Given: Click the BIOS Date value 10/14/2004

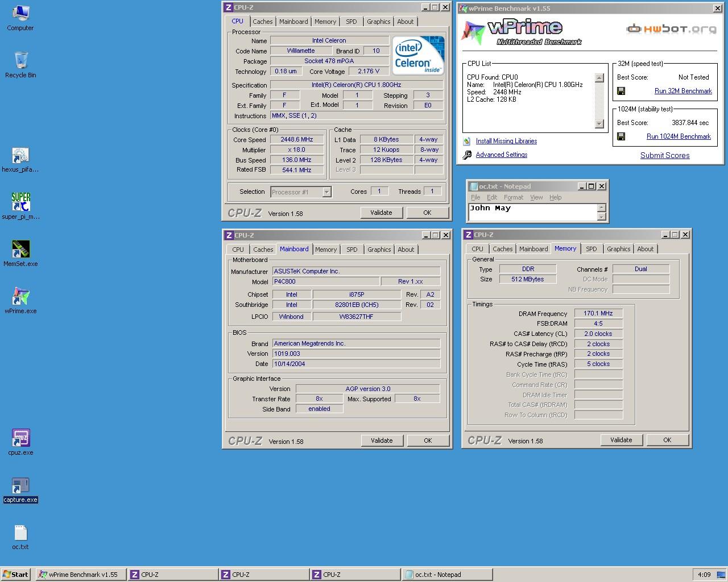Looking at the screenshot, I should point(356,364).
